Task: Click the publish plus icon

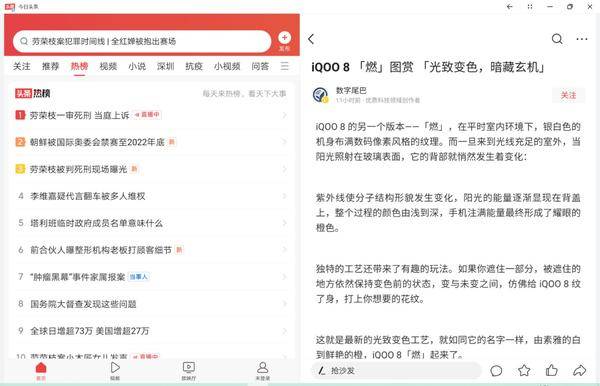Action: (x=284, y=37)
